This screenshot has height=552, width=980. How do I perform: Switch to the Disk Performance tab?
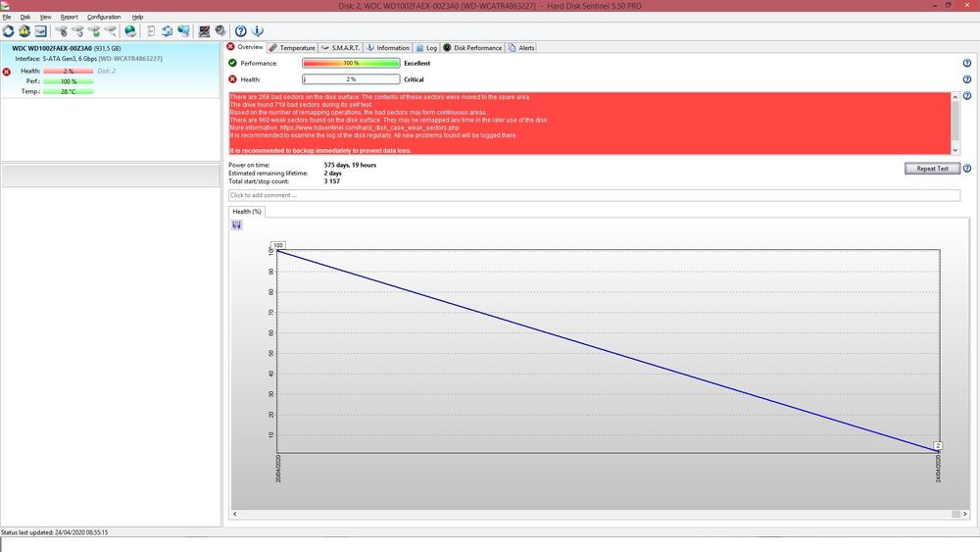click(x=472, y=47)
